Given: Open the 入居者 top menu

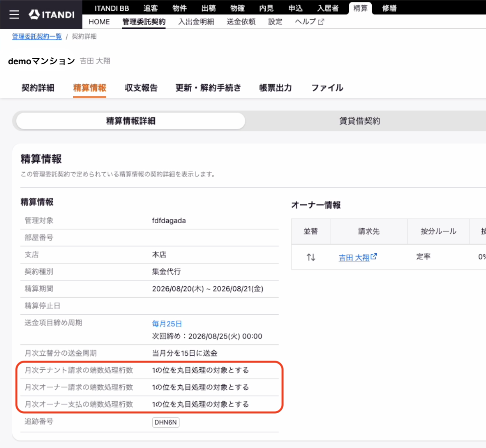Looking at the screenshot, I should click(x=328, y=8).
